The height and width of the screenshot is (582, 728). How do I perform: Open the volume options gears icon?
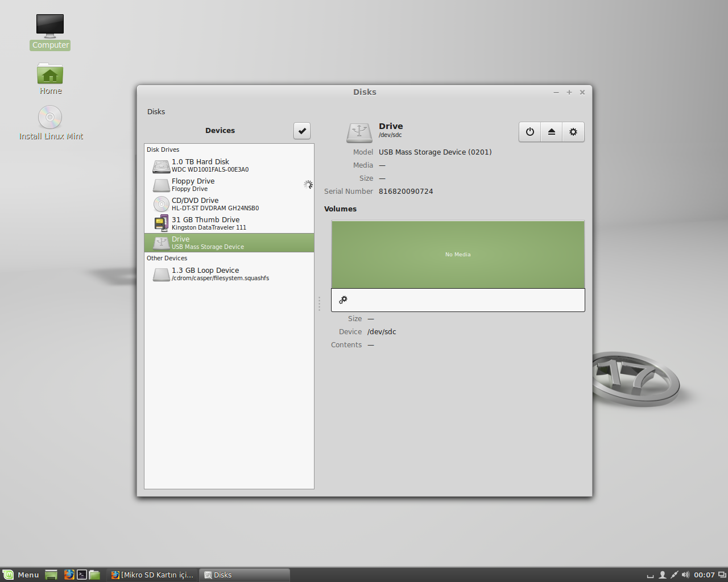point(343,300)
